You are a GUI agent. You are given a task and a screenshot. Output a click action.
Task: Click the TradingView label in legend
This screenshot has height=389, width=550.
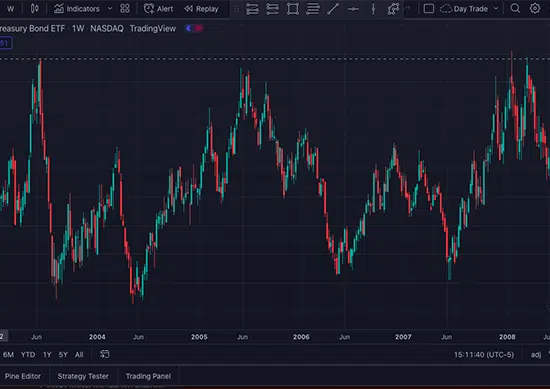153,28
